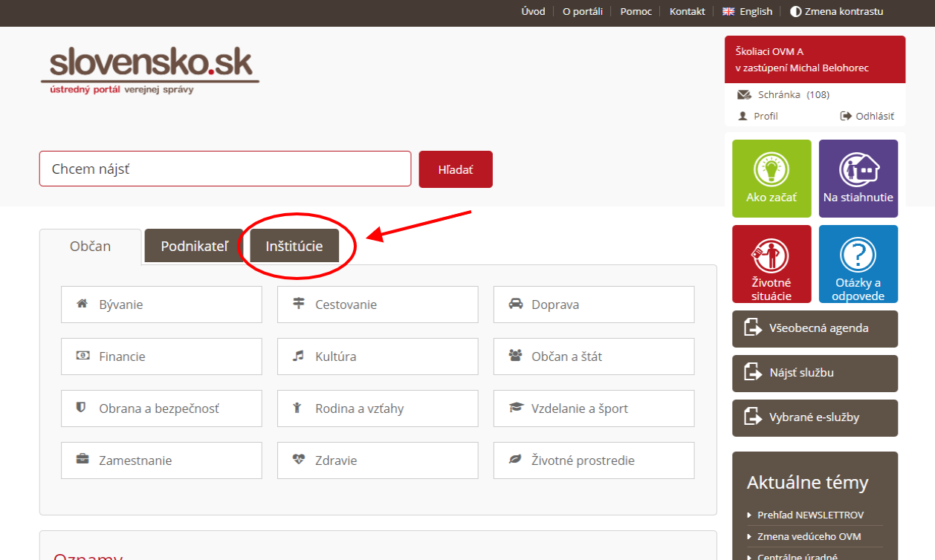Click the Profil link text
The width and height of the screenshot is (935, 560).
pos(766,116)
